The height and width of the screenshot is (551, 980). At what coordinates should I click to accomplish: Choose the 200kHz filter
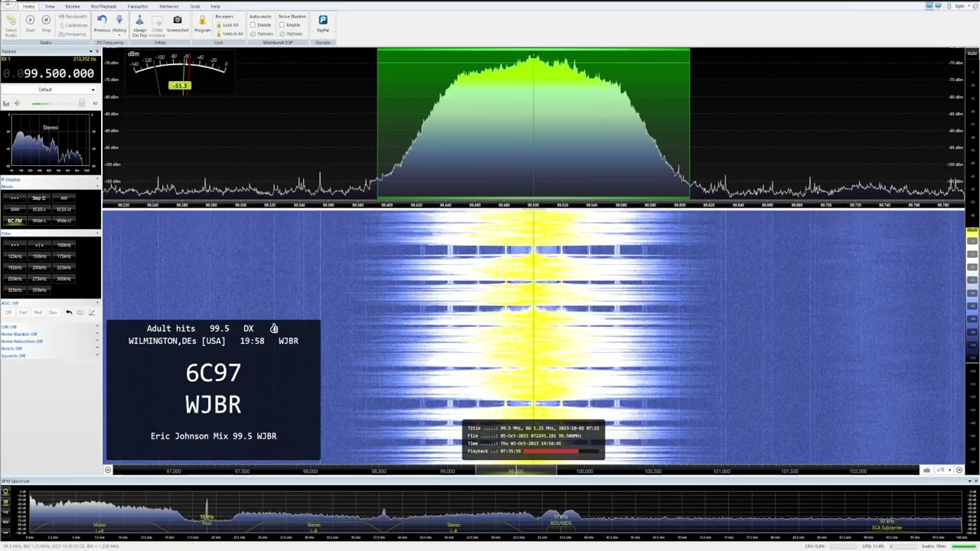coord(39,267)
